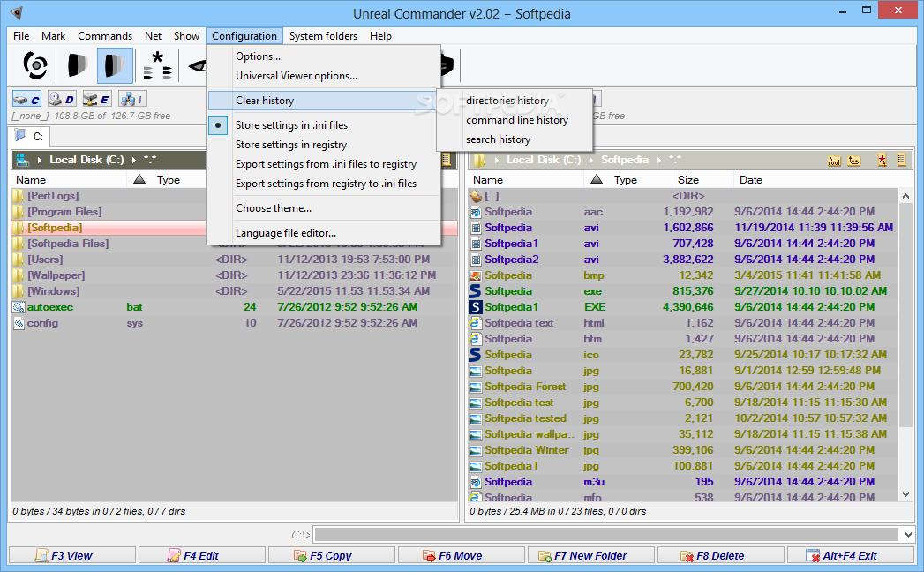
Task: Expand arrow before Local Disk (C:) in left path
Action: (x=40, y=160)
